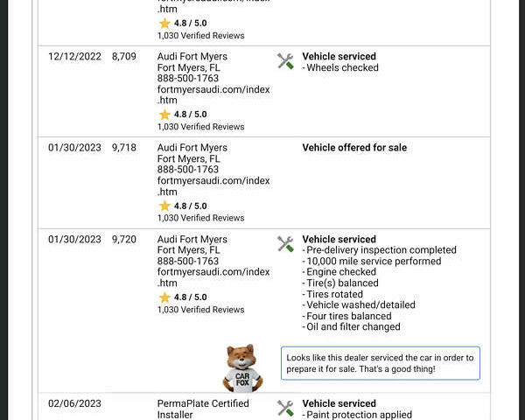Click the Car Fox dealer-serviced tip box
This screenshot has height=420, width=525.
click(x=380, y=363)
